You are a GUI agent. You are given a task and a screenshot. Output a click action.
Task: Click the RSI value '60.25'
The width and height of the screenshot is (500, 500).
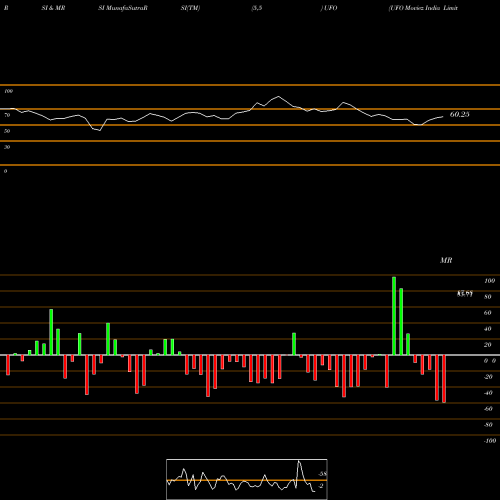(x=460, y=114)
